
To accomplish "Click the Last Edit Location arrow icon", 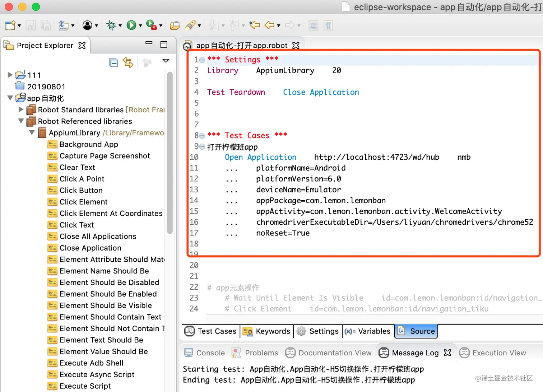I will (x=255, y=25).
